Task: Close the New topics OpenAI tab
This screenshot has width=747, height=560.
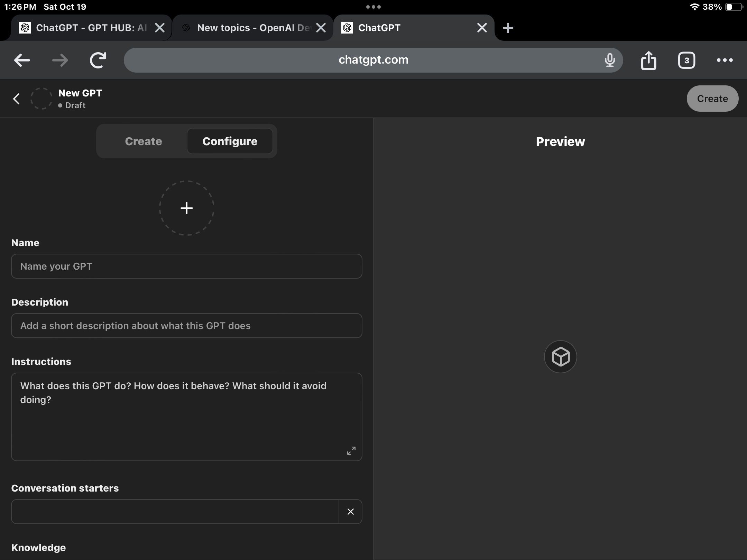Action: click(x=321, y=28)
